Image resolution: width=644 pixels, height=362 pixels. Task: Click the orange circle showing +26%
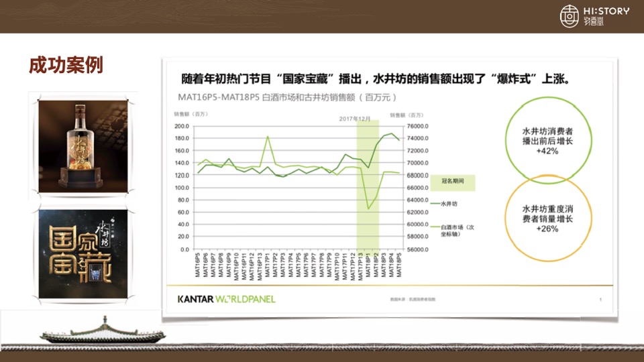pos(547,219)
